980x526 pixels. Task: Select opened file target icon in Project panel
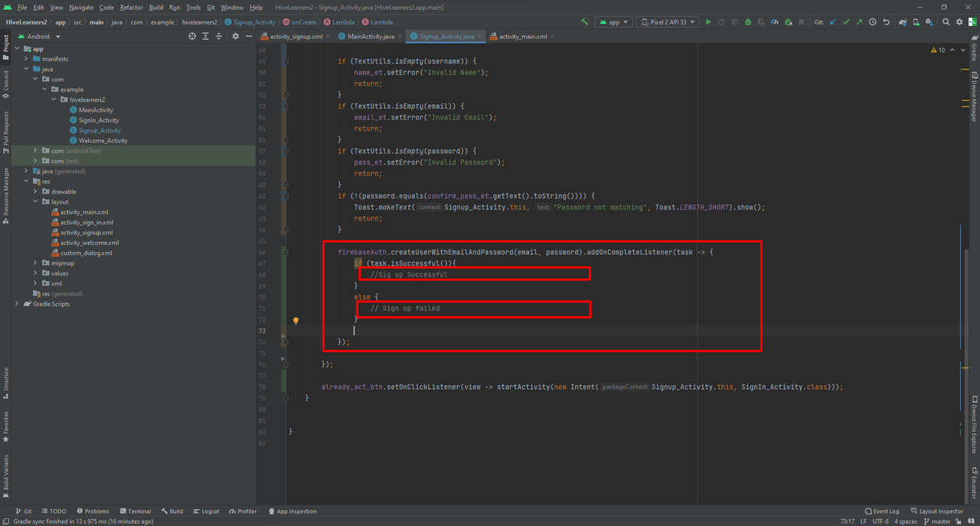click(x=192, y=36)
